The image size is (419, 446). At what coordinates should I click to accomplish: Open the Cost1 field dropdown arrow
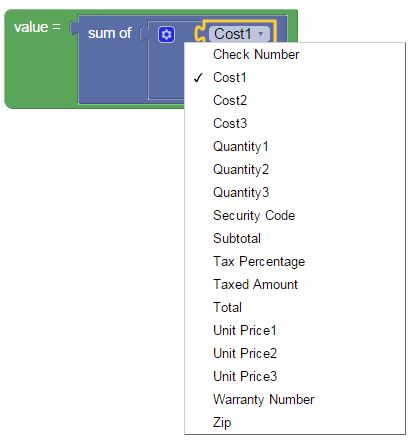(261, 34)
